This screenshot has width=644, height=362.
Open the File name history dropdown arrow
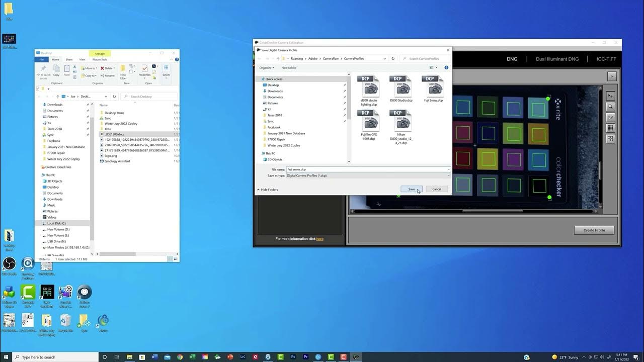click(448, 169)
